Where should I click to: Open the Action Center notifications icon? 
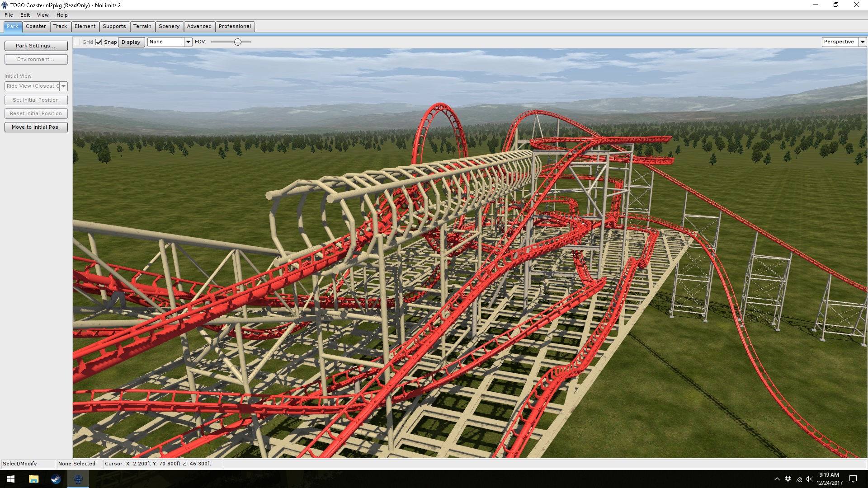[x=853, y=479]
